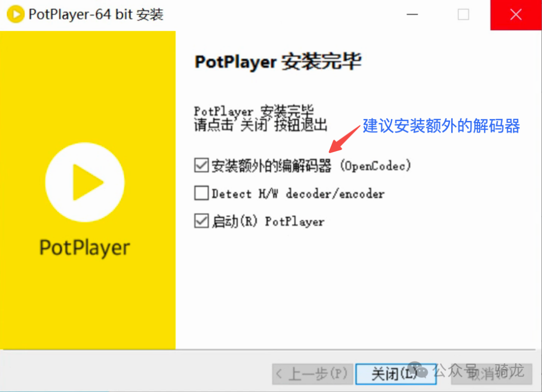Click the minimize icon in the title bar
Image resolution: width=542 pixels, height=392 pixels.
[412, 15]
